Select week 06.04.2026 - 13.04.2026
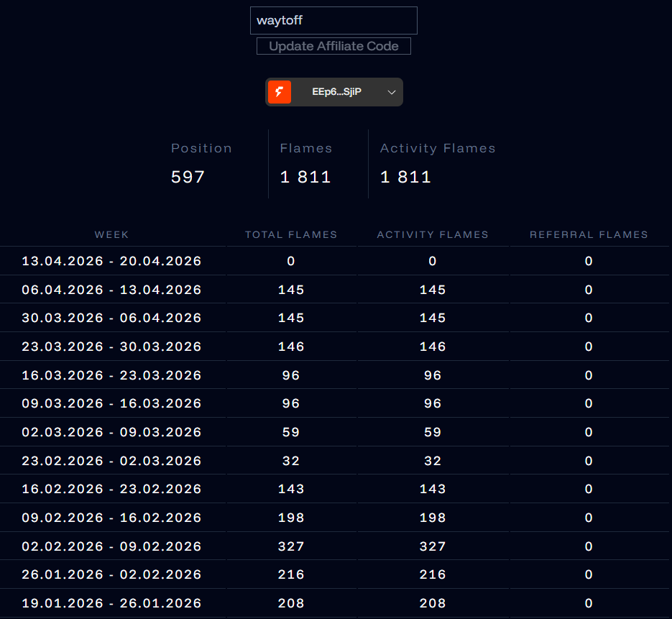Image resolution: width=672 pixels, height=619 pixels. pyautogui.click(x=111, y=290)
